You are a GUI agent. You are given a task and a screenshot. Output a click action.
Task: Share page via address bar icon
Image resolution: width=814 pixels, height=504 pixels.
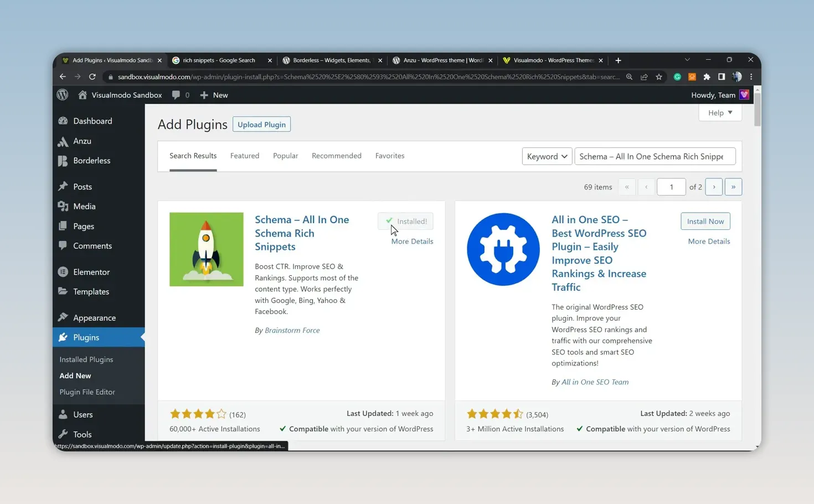(x=644, y=77)
